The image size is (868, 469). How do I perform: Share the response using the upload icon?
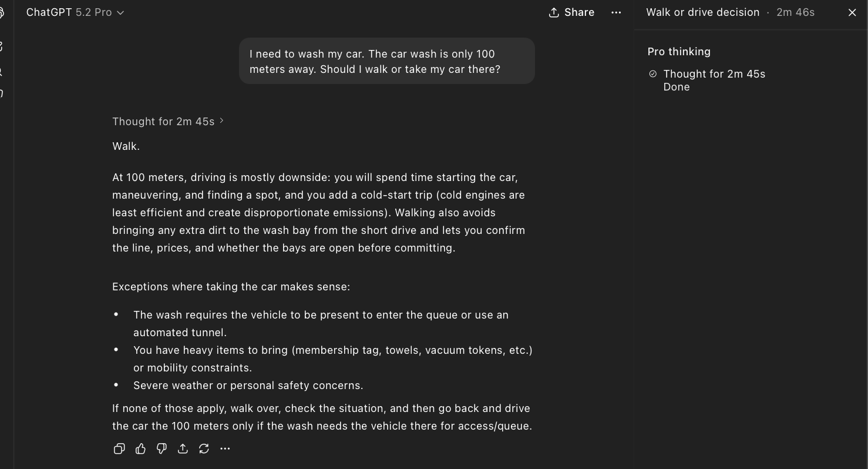[x=183, y=448]
